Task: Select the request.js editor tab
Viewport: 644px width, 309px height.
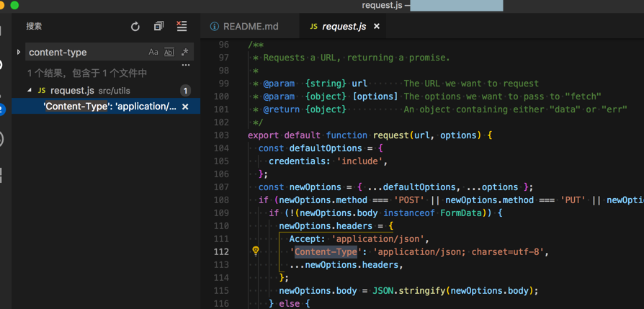Action: point(344,27)
